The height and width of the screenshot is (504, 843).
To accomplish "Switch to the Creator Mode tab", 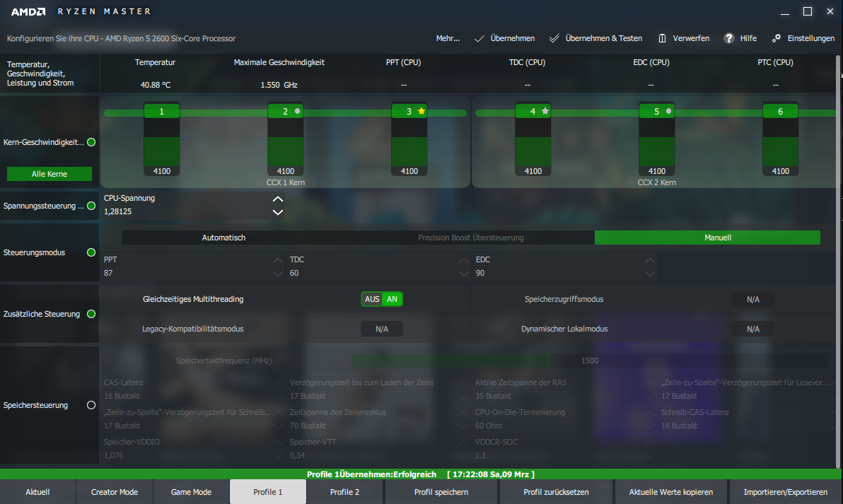I will pyautogui.click(x=115, y=492).
